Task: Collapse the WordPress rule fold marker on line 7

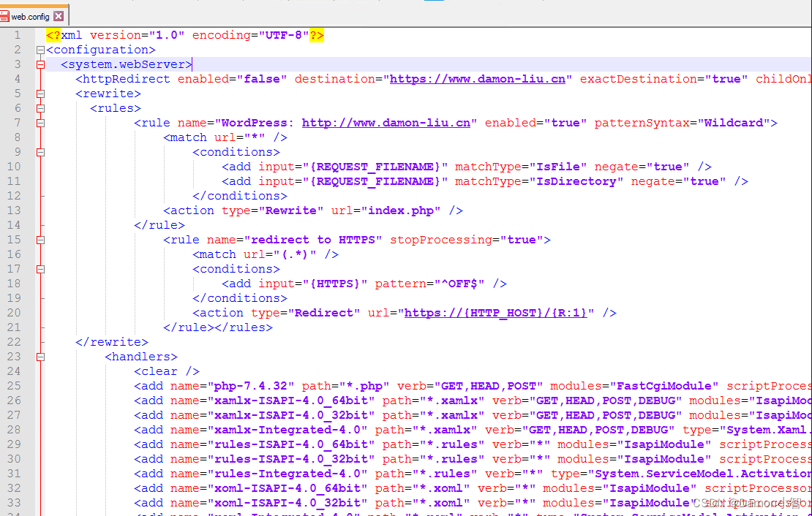Action: (40, 124)
